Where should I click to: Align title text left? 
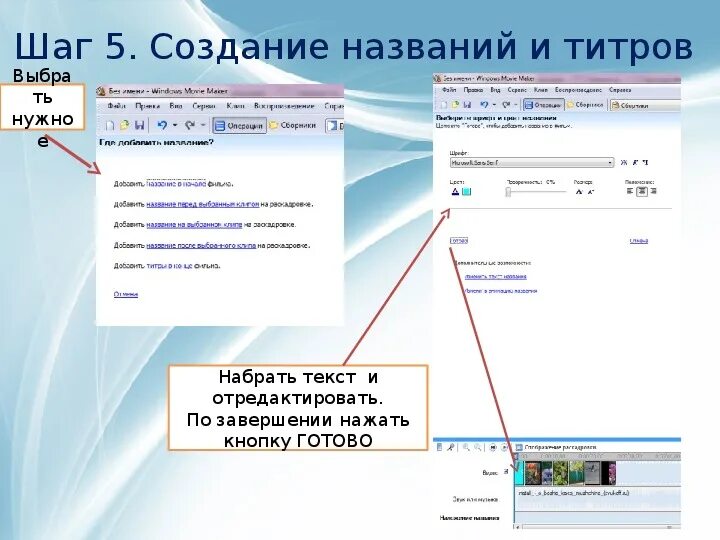[x=630, y=191]
